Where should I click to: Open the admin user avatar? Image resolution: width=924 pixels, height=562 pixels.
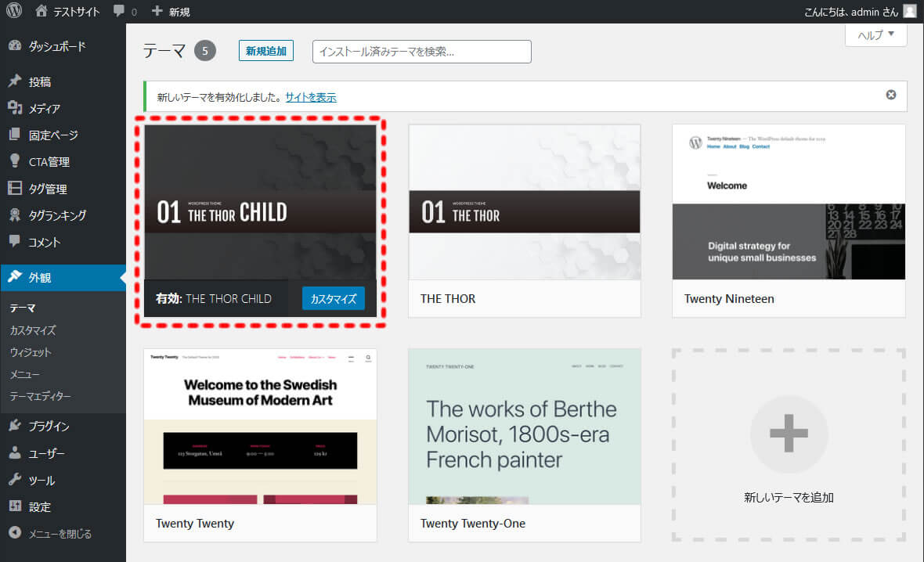[910, 11]
